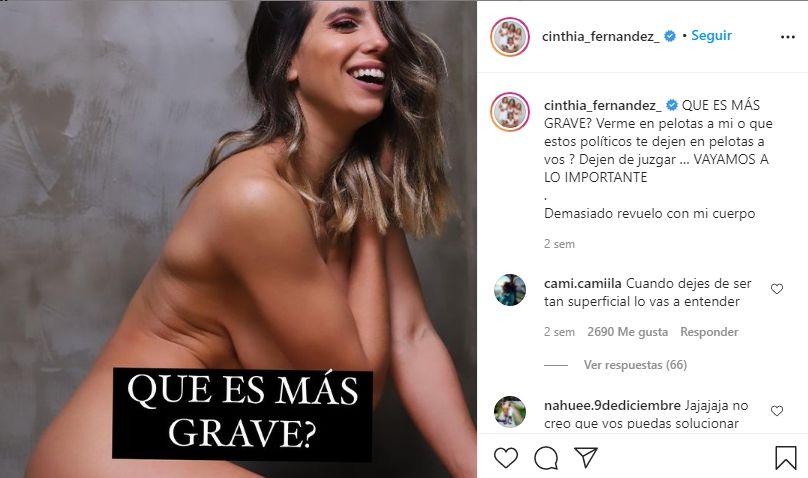This screenshot has height=478, width=808.
Task: Open the header profile picture of cinthia_fernandez_
Action: pyautogui.click(x=510, y=37)
